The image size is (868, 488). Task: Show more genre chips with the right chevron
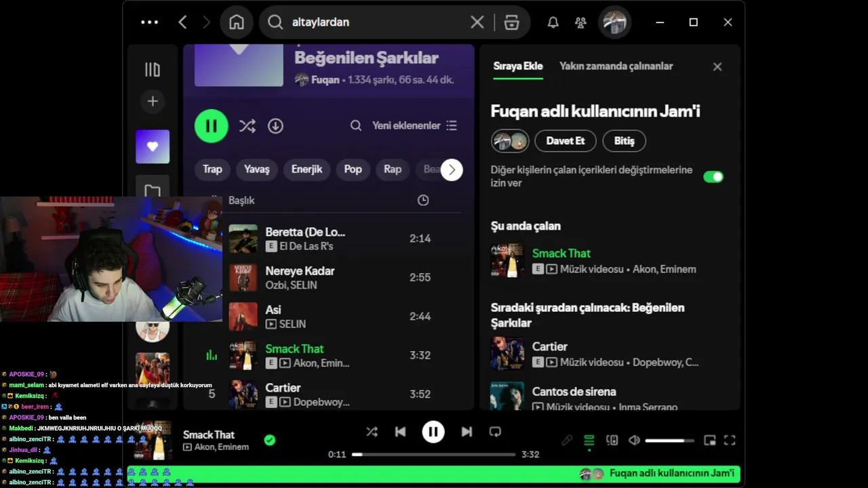click(452, 169)
